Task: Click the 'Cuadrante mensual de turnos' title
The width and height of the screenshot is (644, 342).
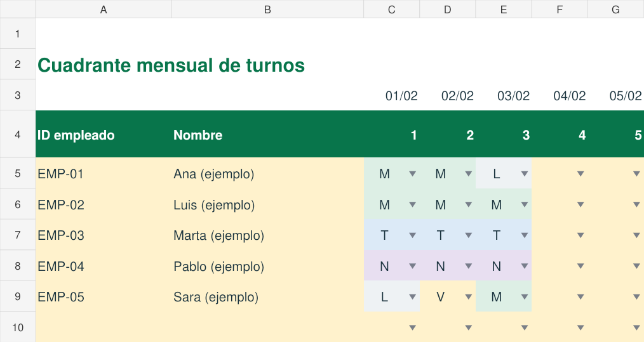Action: coord(171,65)
